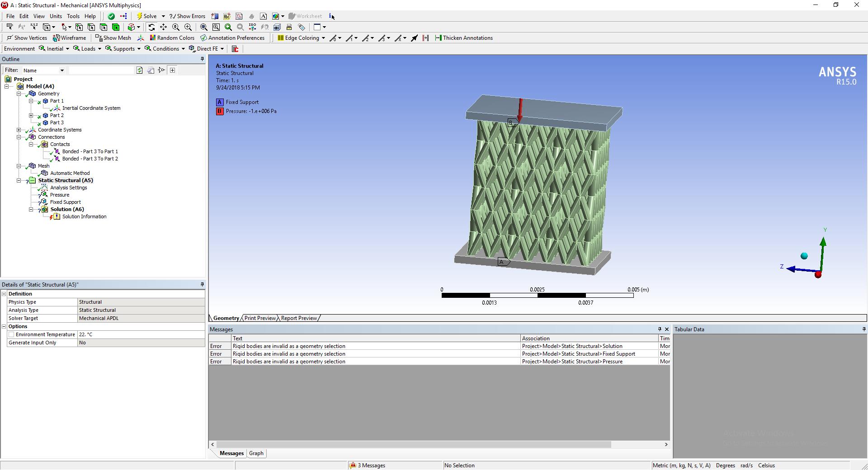868x470 pixels.
Task: Open the Supports dropdown menu
Action: pos(123,49)
